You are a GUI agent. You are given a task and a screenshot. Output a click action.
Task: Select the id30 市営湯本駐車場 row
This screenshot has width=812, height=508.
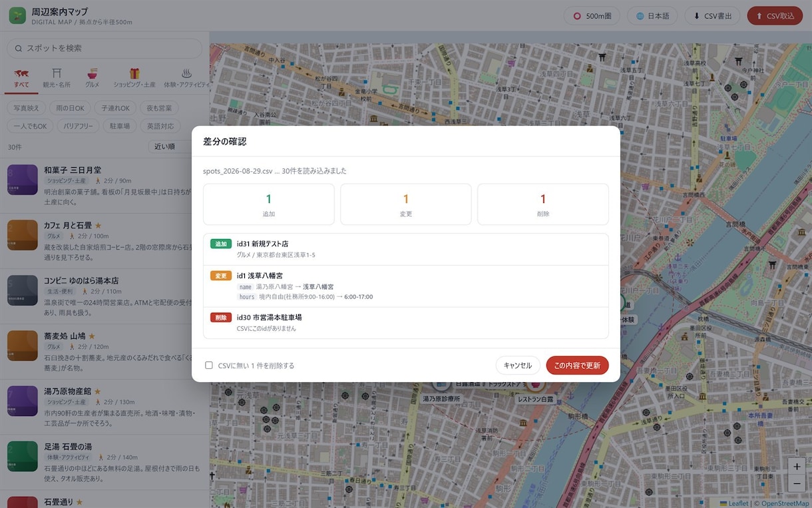pyautogui.click(x=406, y=323)
